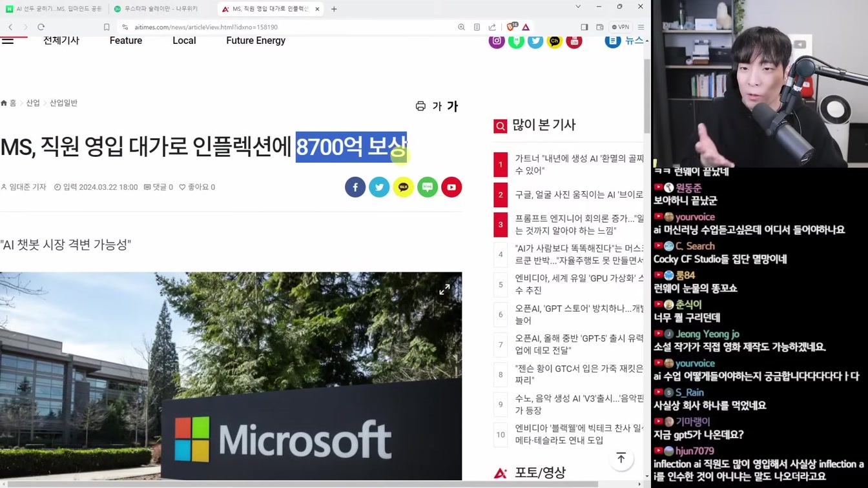Image resolution: width=868 pixels, height=488 pixels.
Task: Like the article with 좋아요 0
Action: (197, 187)
